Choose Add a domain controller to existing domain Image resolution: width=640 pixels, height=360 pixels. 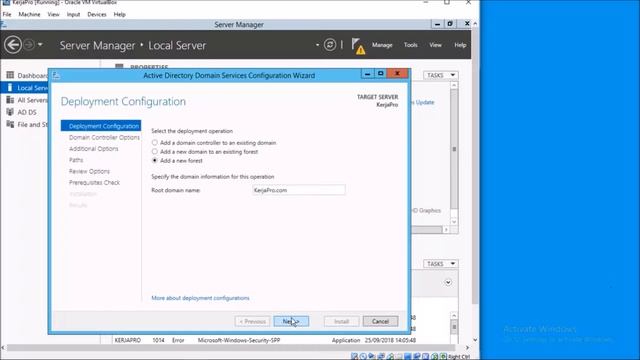(154, 142)
